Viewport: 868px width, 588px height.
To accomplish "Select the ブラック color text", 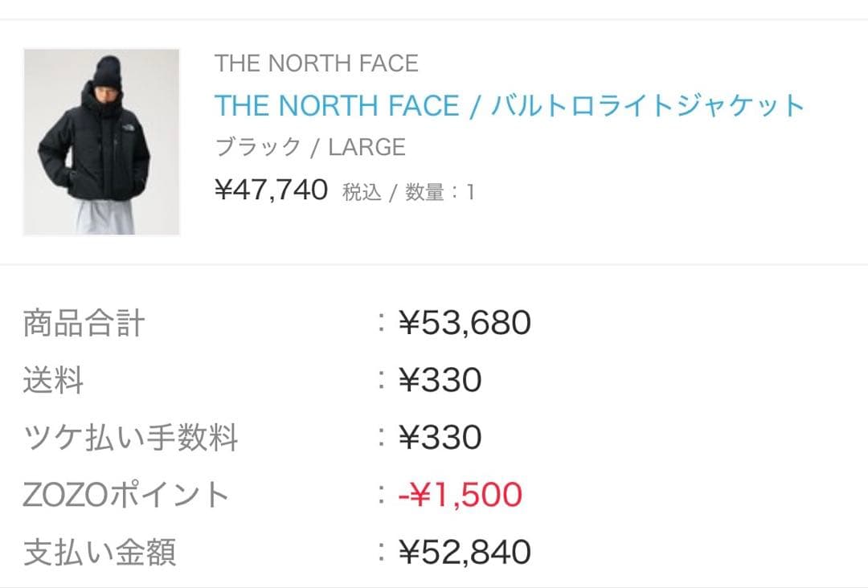I will (x=257, y=148).
